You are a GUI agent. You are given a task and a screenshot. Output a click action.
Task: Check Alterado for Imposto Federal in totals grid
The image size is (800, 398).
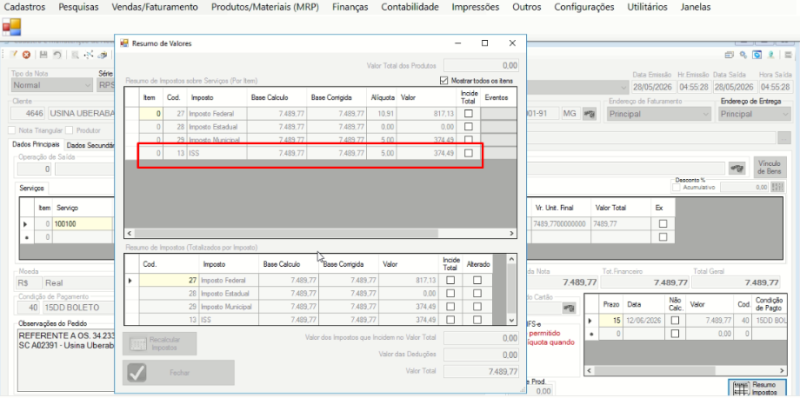[477, 280]
